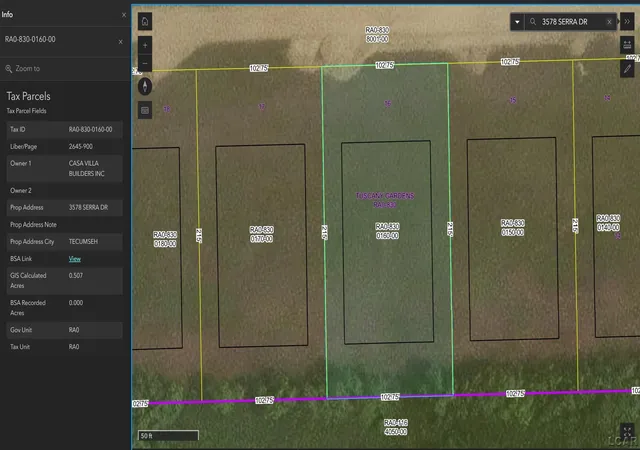Click Zoom to magnifier link

pyautogui.click(x=22, y=69)
